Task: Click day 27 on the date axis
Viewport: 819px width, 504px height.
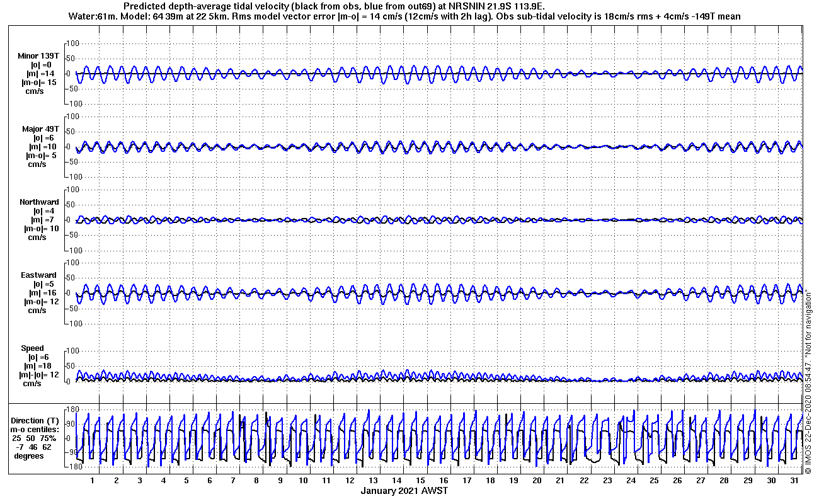Action: point(700,481)
